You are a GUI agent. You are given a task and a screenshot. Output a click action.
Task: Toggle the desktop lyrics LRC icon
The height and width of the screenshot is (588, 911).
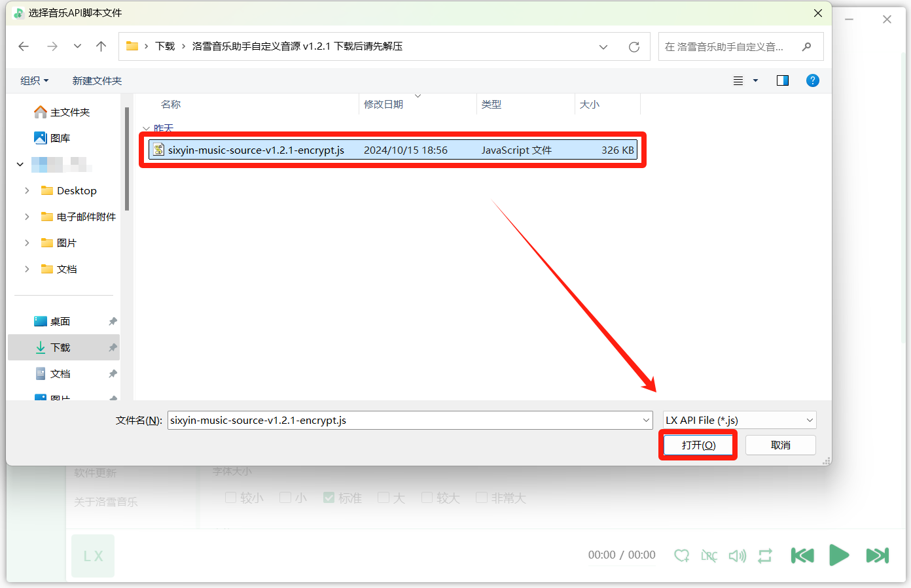709,555
